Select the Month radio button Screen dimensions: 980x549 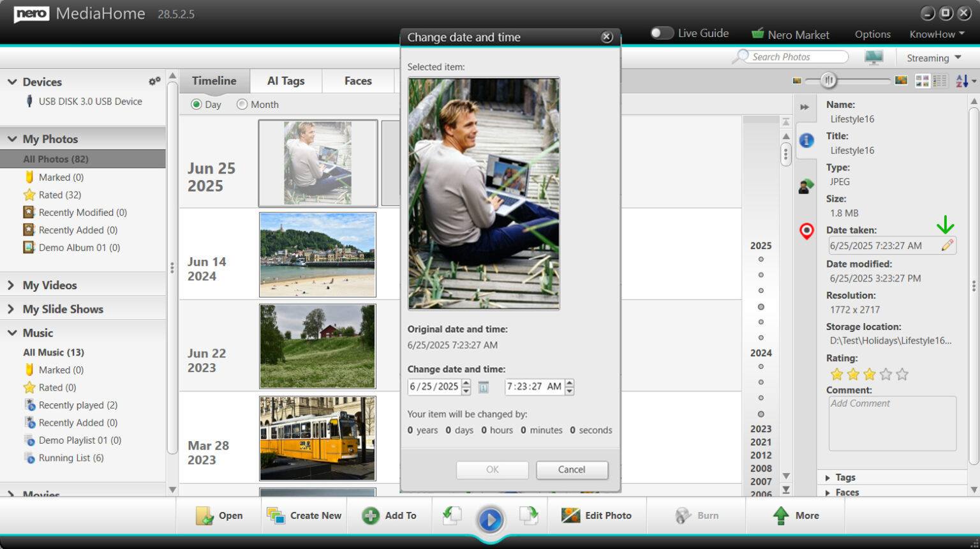242,104
